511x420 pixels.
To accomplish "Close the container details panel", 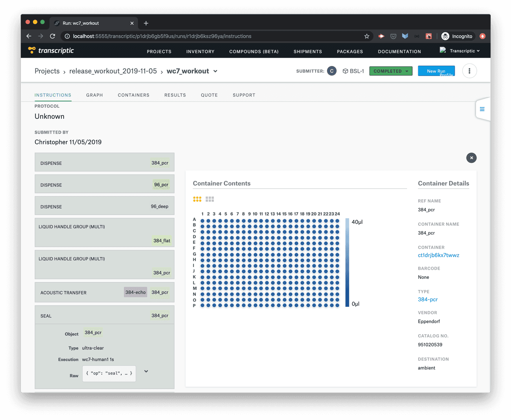I will coord(471,158).
